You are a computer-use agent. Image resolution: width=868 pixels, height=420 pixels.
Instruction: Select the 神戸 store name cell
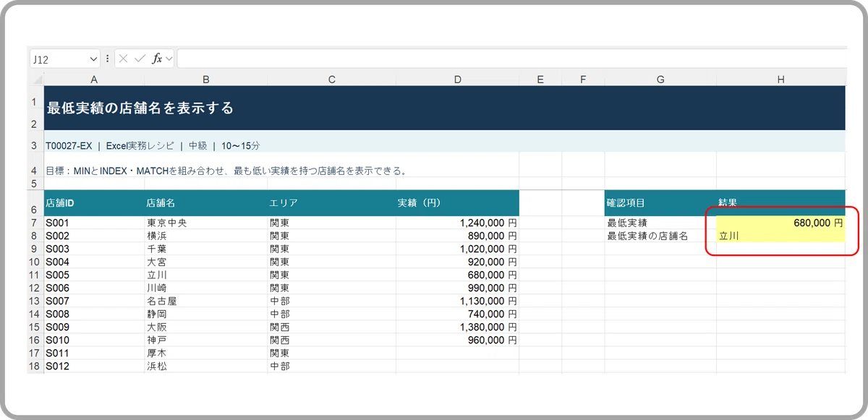point(205,340)
